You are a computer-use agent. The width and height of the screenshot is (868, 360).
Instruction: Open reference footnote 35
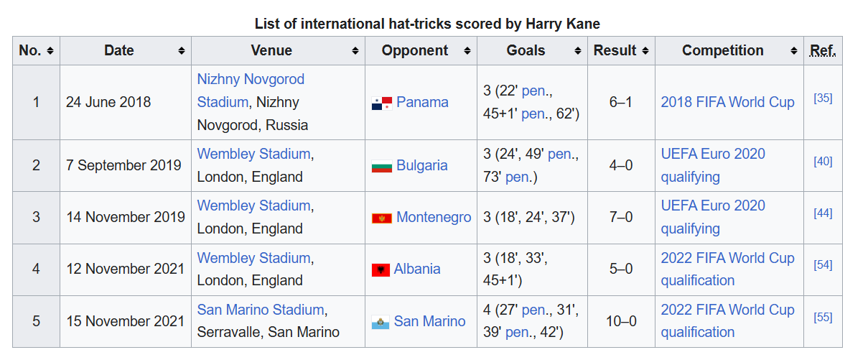point(823,98)
